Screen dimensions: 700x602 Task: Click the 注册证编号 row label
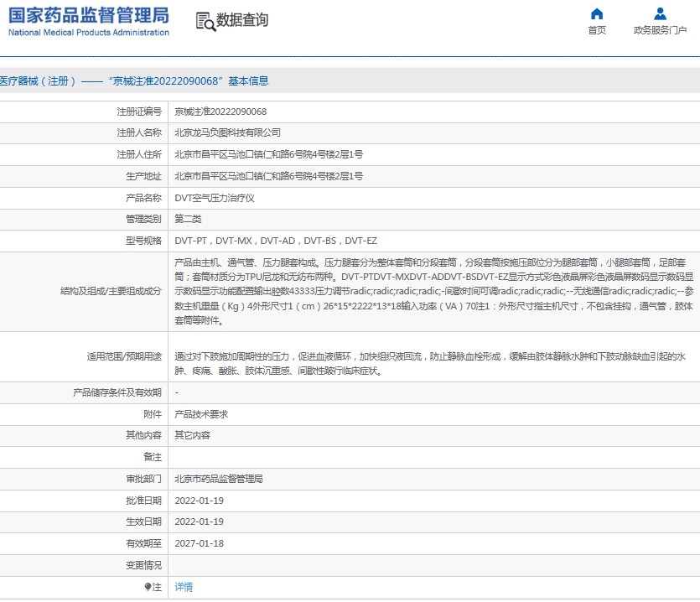139,112
